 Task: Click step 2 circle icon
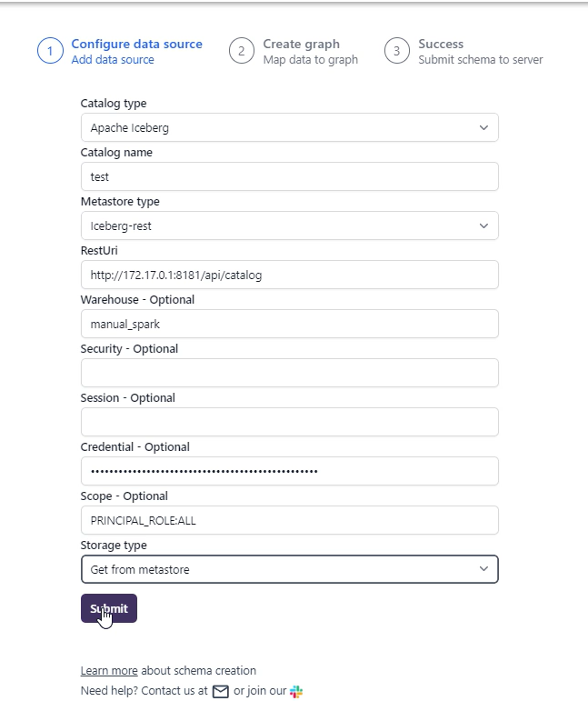pyautogui.click(x=241, y=51)
